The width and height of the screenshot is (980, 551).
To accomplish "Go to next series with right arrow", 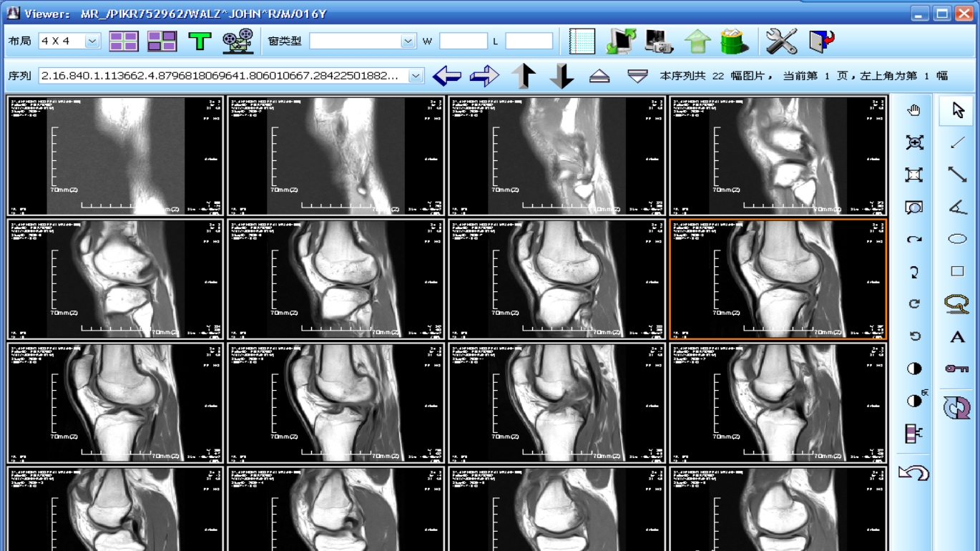I will (x=484, y=75).
